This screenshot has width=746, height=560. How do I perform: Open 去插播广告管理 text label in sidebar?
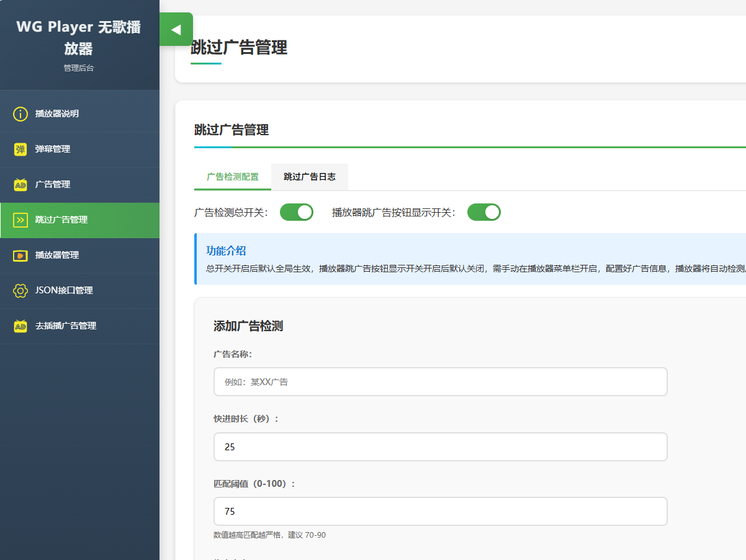[66, 326]
